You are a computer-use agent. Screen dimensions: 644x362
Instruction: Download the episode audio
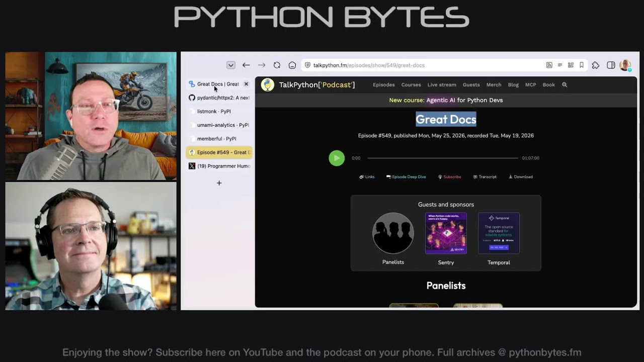pos(520,177)
